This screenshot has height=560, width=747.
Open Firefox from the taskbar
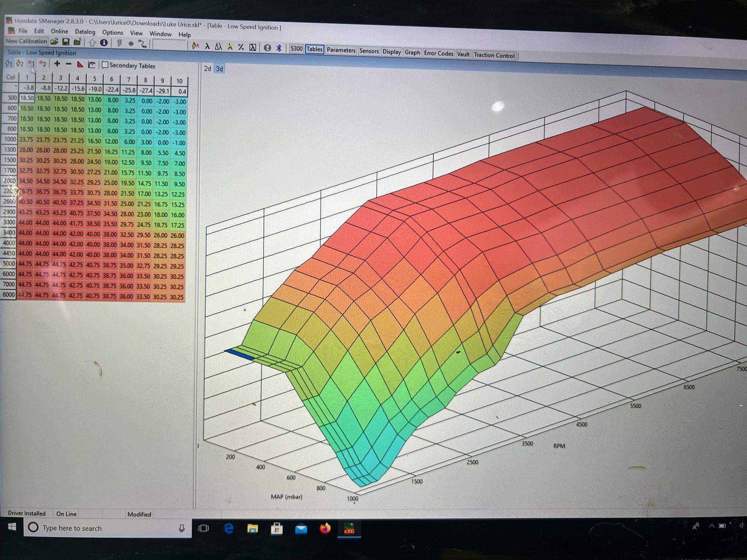(325, 528)
